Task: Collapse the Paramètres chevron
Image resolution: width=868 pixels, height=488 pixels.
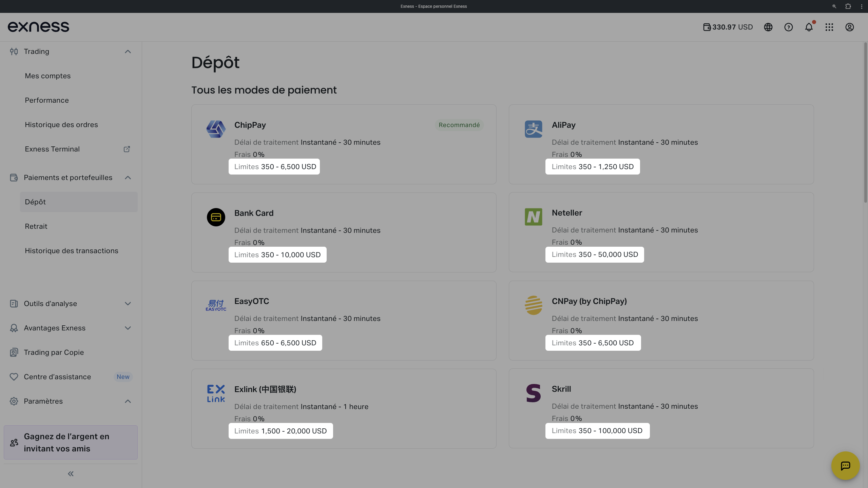Action: 128,401
